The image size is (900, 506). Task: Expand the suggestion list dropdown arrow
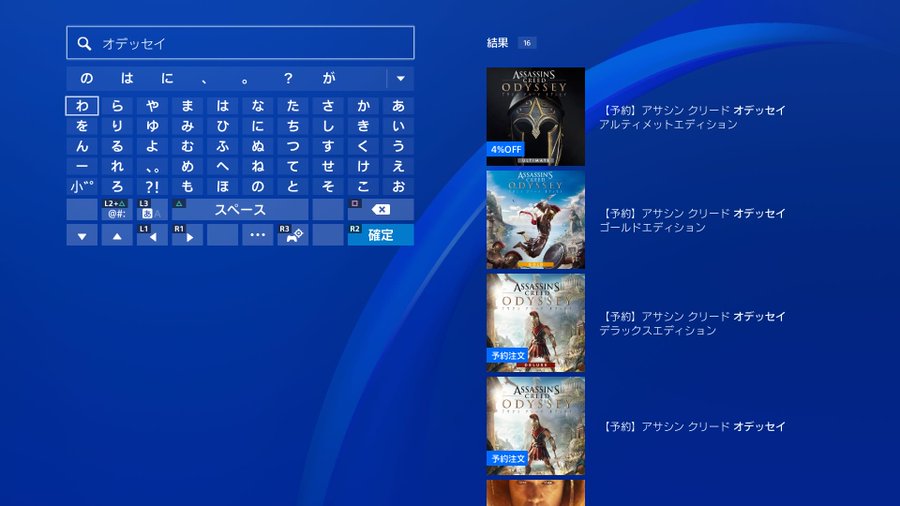[x=401, y=79]
